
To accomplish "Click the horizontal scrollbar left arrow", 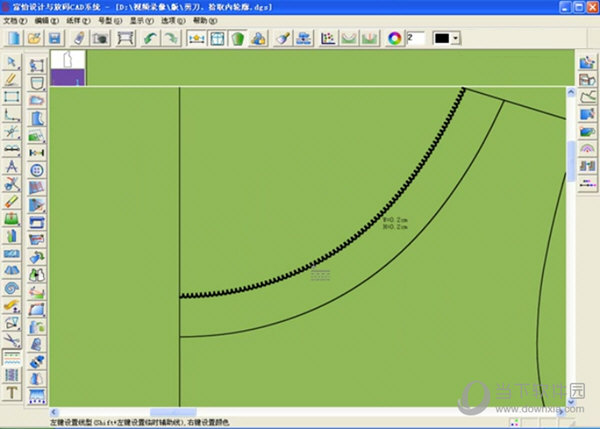I will (55, 411).
